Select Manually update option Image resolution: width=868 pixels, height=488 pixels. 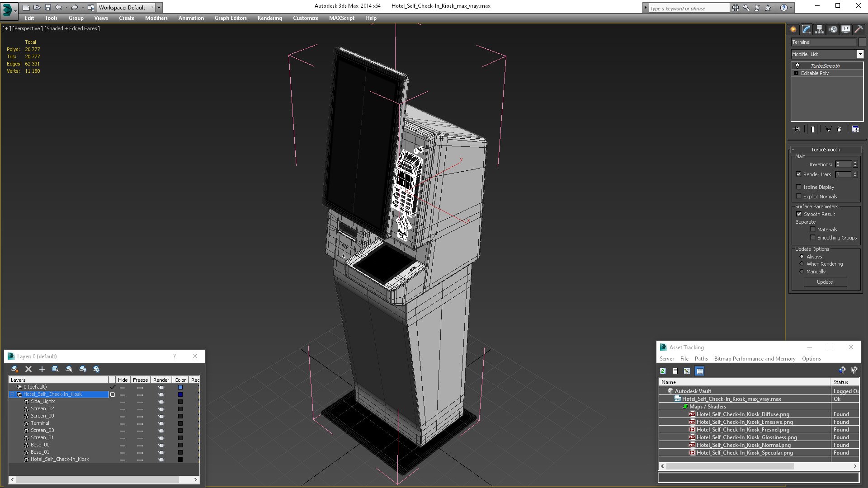(802, 272)
